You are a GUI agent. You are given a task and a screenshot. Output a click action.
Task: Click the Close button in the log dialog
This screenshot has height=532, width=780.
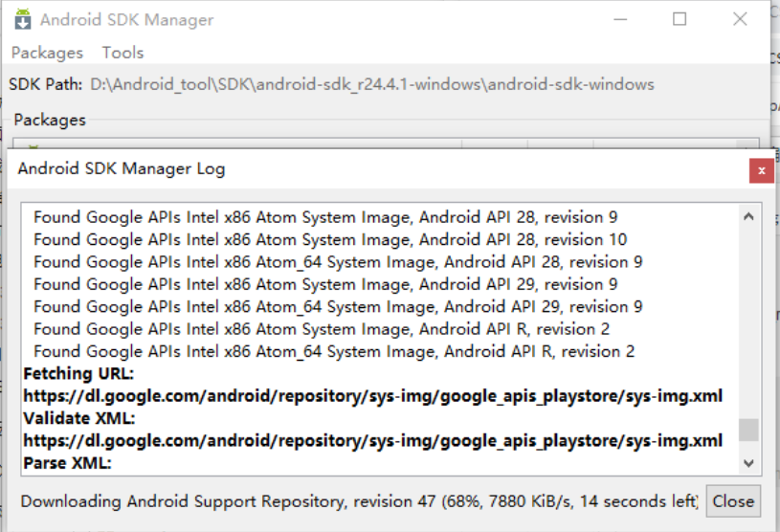coord(733,501)
